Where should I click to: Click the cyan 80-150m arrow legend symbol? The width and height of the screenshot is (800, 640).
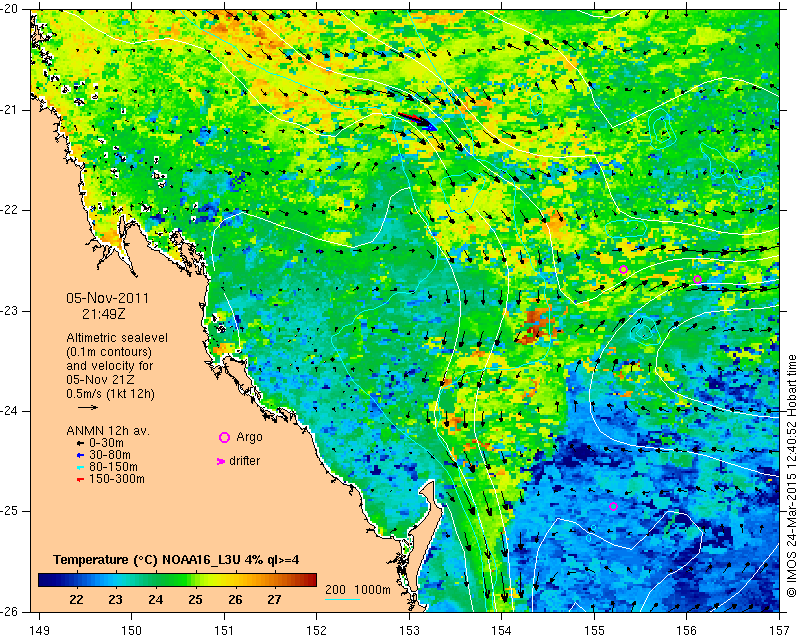click(80, 467)
